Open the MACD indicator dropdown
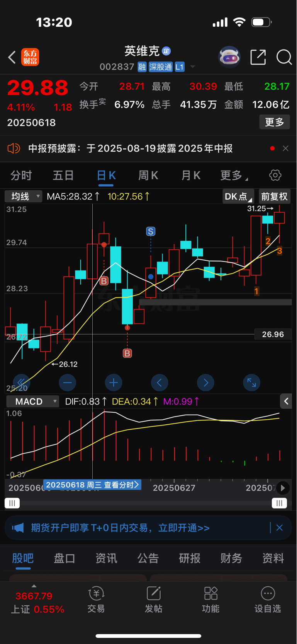This screenshot has height=644, width=297. point(33,401)
